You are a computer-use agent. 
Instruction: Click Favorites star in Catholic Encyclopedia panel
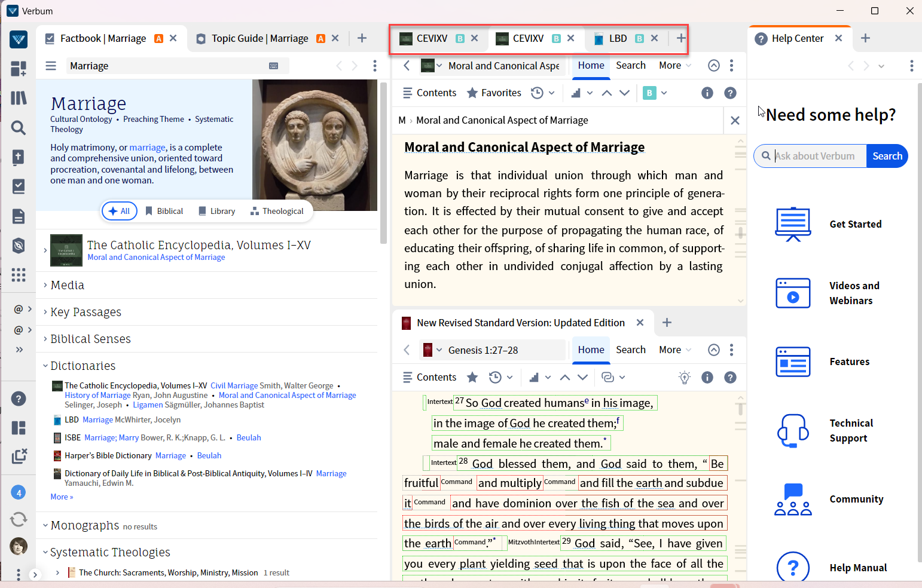click(x=494, y=93)
